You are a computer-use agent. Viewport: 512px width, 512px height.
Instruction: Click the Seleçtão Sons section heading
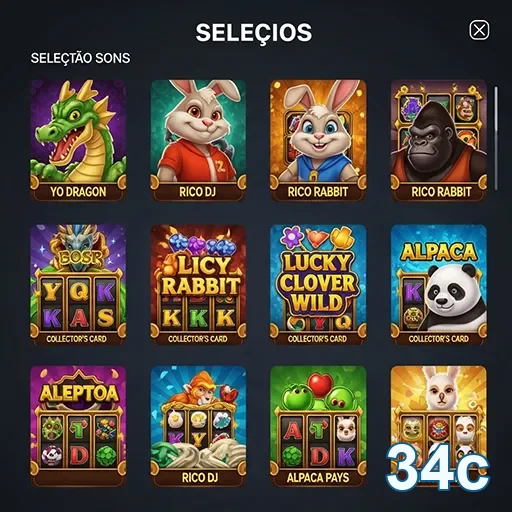[80, 58]
